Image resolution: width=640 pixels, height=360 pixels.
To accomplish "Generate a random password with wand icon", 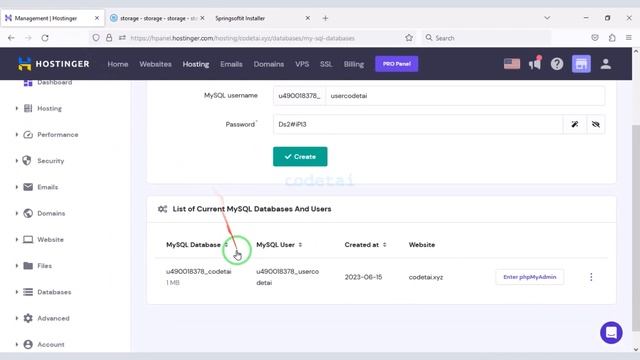I will point(574,124).
